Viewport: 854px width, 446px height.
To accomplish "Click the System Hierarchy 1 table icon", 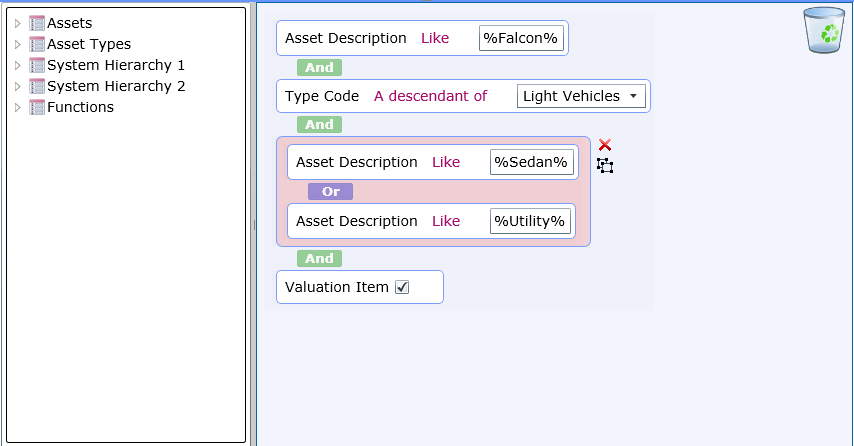I will [x=36, y=65].
